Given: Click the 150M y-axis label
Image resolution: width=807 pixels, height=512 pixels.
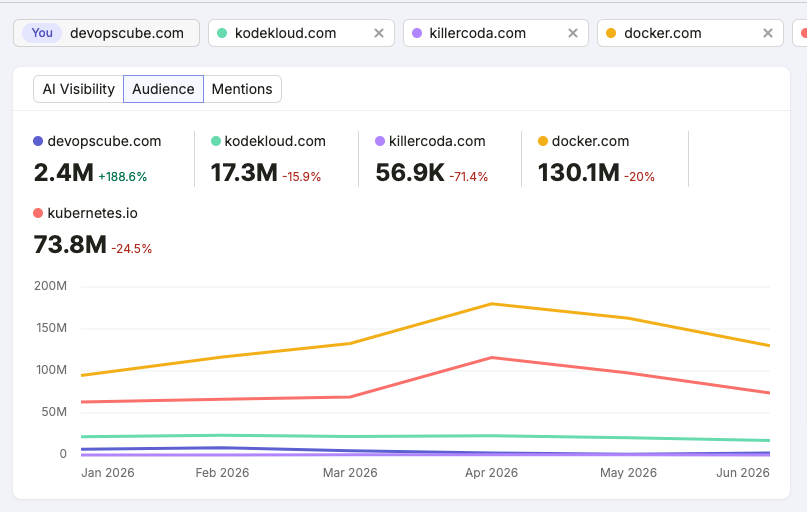Looking at the screenshot, I should tap(51, 328).
